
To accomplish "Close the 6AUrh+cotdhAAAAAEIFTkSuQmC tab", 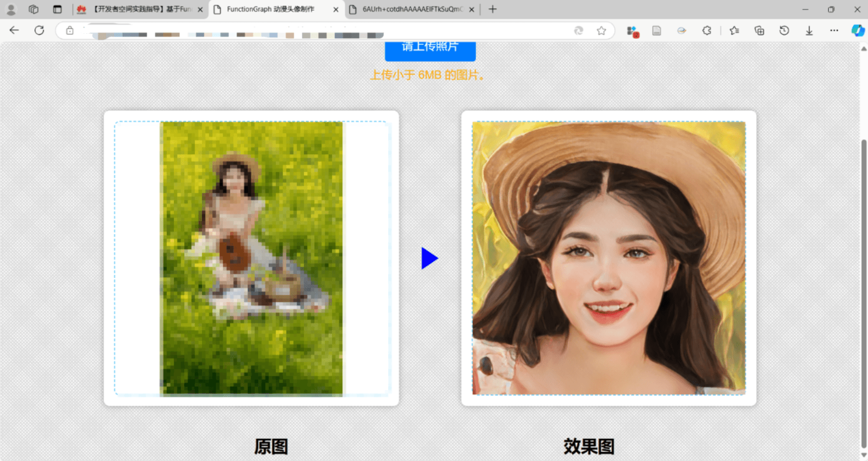I will [471, 10].
